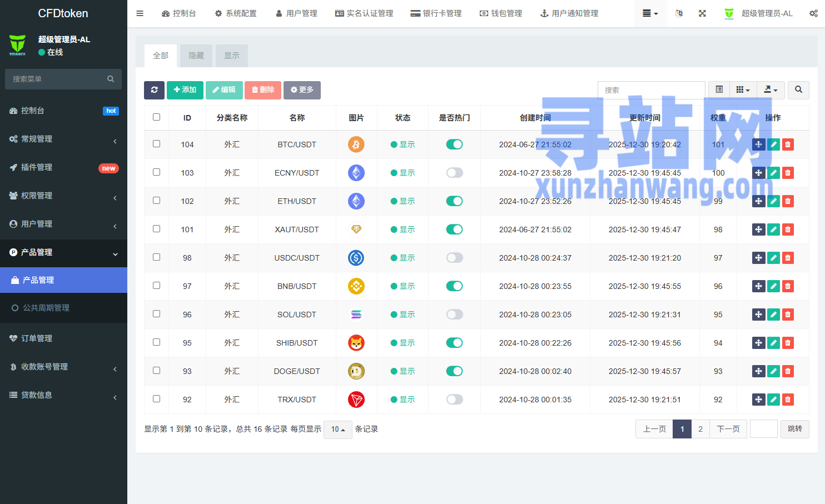
Task: Disable the hot toggle for BTC/USDT
Action: [x=454, y=144]
